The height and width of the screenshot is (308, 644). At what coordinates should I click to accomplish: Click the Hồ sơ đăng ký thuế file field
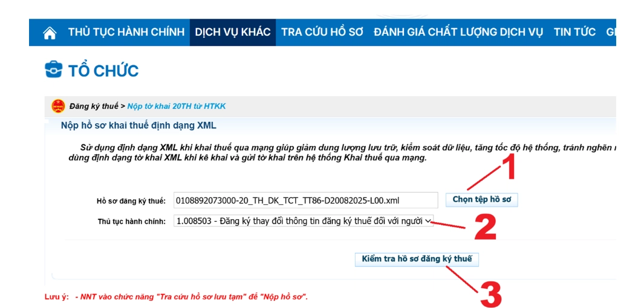pos(305,200)
